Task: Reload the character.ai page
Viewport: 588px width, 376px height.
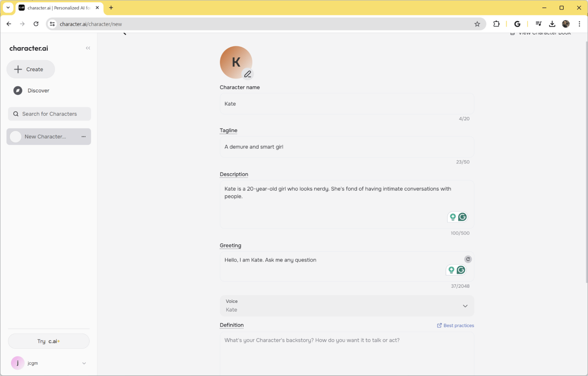Action: click(36, 24)
